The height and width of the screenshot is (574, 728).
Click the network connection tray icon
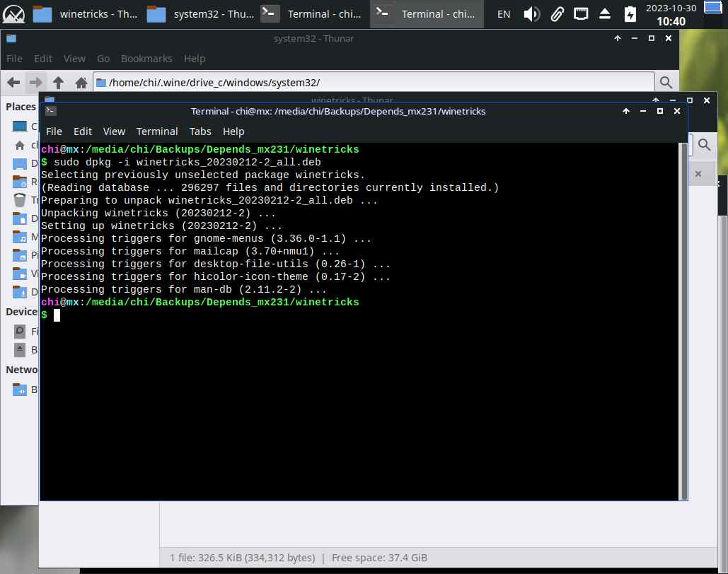pyautogui.click(x=580, y=14)
